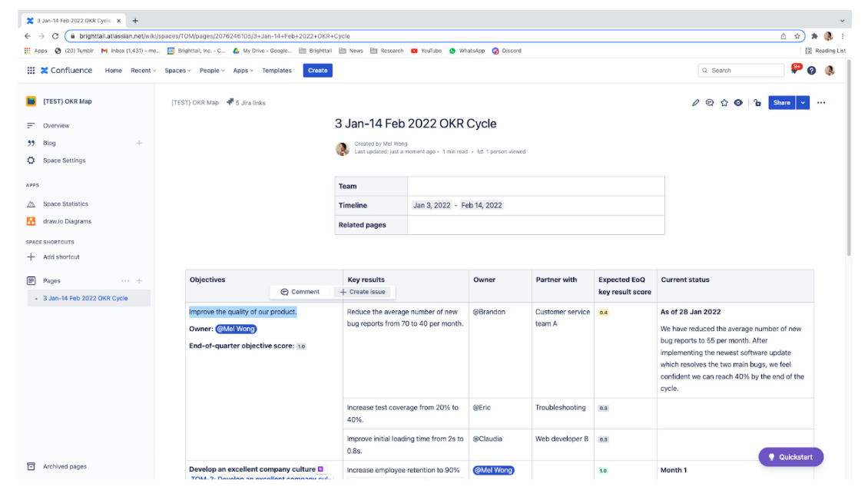Open Overview in the sidebar

pos(56,126)
